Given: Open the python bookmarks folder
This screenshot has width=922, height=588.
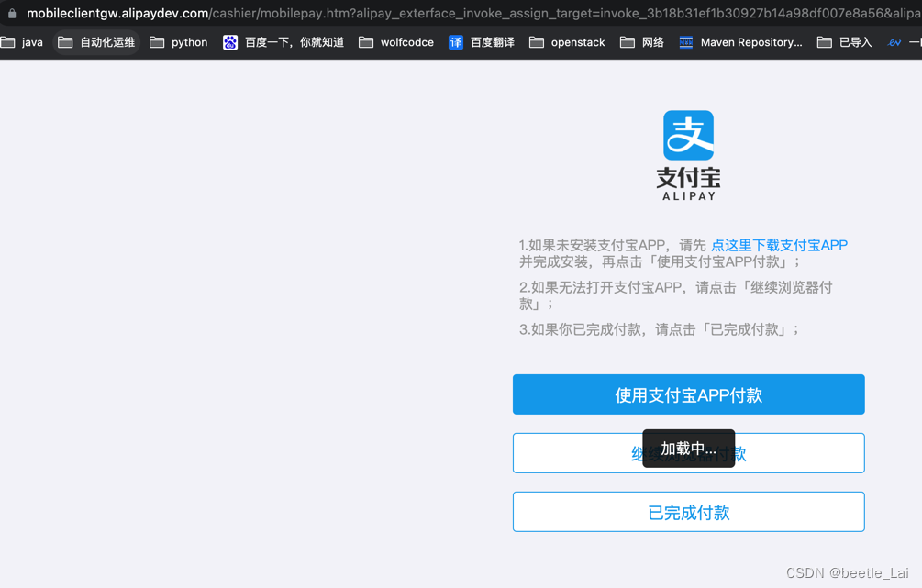Looking at the screenshot, I should click(x=179, y=42).
